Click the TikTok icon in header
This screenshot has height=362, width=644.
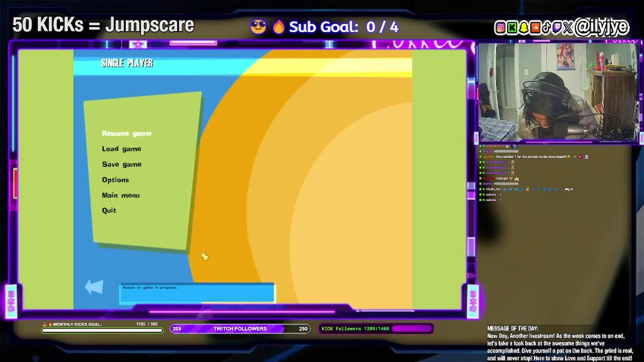click(x=546, y=28)
